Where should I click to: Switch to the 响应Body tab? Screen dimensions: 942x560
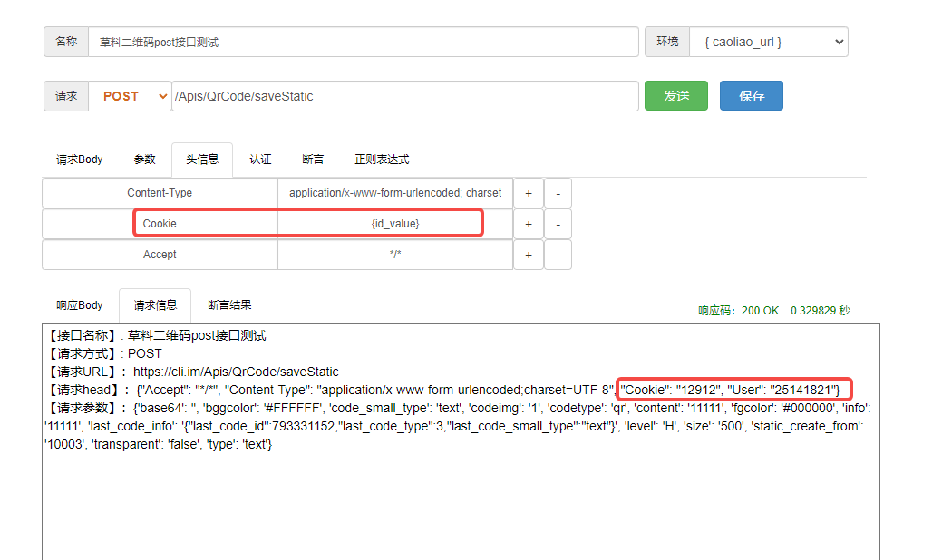79,305
